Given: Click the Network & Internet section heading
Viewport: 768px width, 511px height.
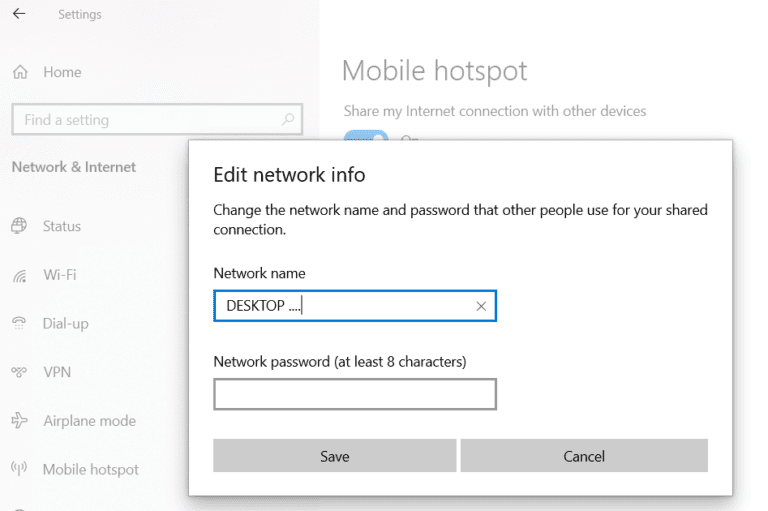Looking at the screenshot, I should (74, 167).
